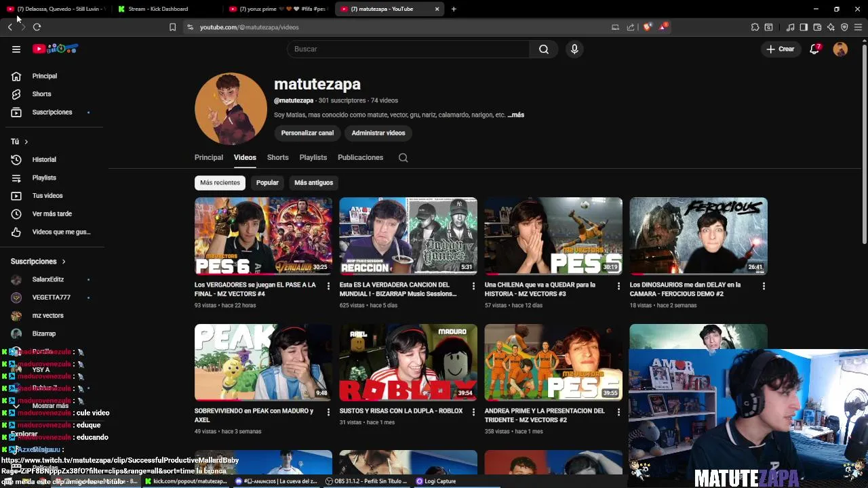Open options for Los VERGADORES video
Viewport: 868px width, 488px height.
(328, 286)
